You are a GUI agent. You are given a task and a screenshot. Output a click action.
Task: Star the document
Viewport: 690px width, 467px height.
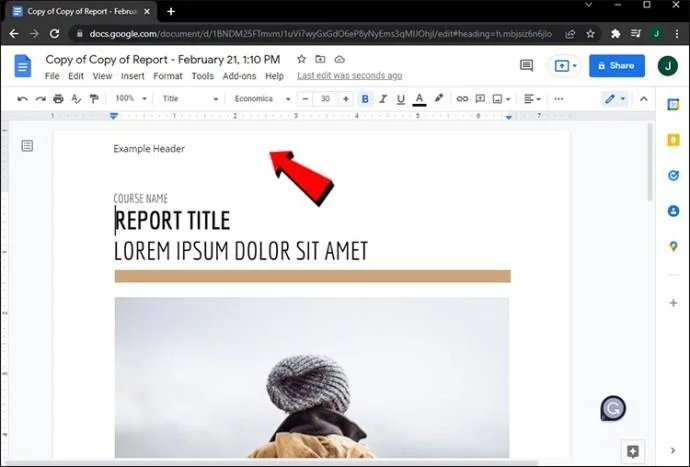[301, 59]
